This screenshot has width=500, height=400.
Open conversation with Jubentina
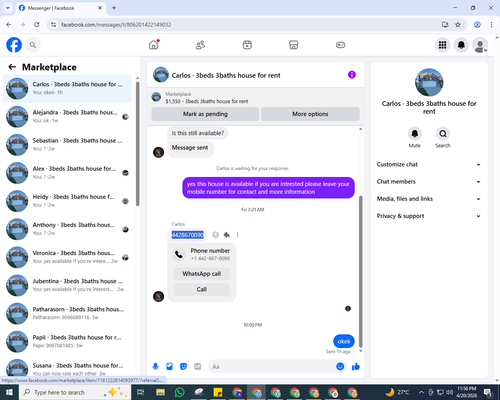point(67,285)
